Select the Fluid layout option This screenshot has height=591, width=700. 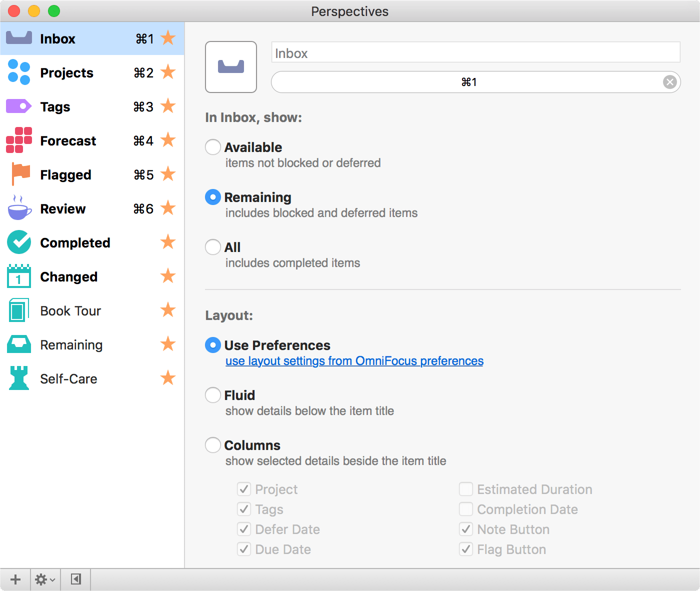(x=213, y=395)
